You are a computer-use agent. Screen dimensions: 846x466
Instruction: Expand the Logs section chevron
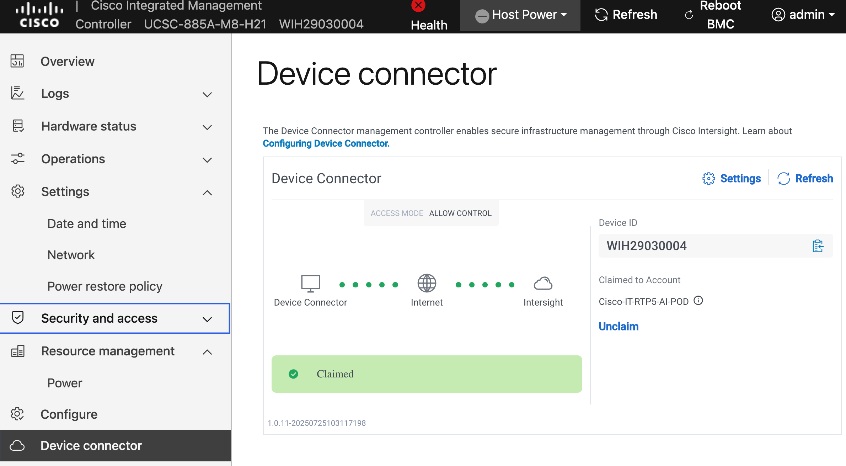(207, 94)
